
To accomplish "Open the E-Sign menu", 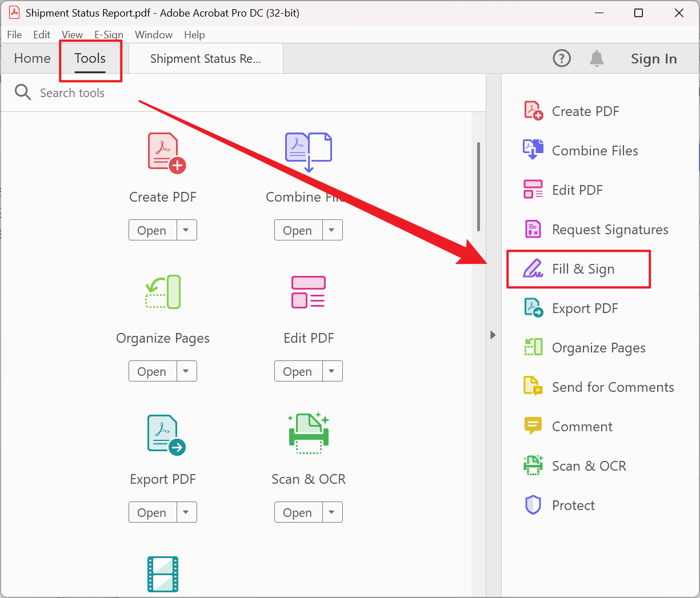I will [109, 35].
